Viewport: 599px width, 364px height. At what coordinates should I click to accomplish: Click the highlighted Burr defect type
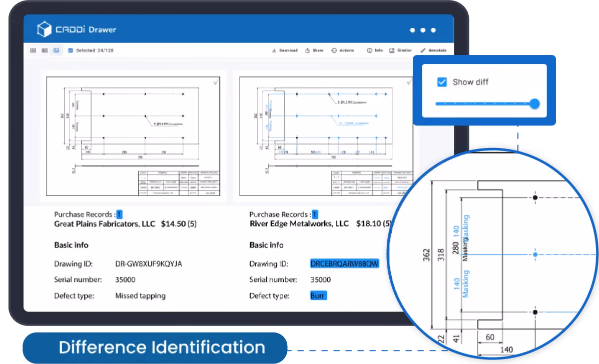coord(318,295)
